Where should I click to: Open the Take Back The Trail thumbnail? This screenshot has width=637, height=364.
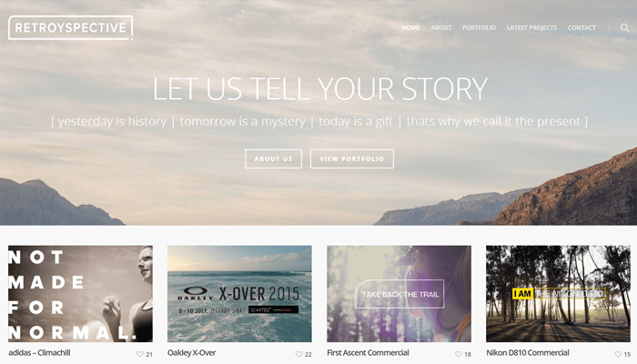(x=399, y=294)
